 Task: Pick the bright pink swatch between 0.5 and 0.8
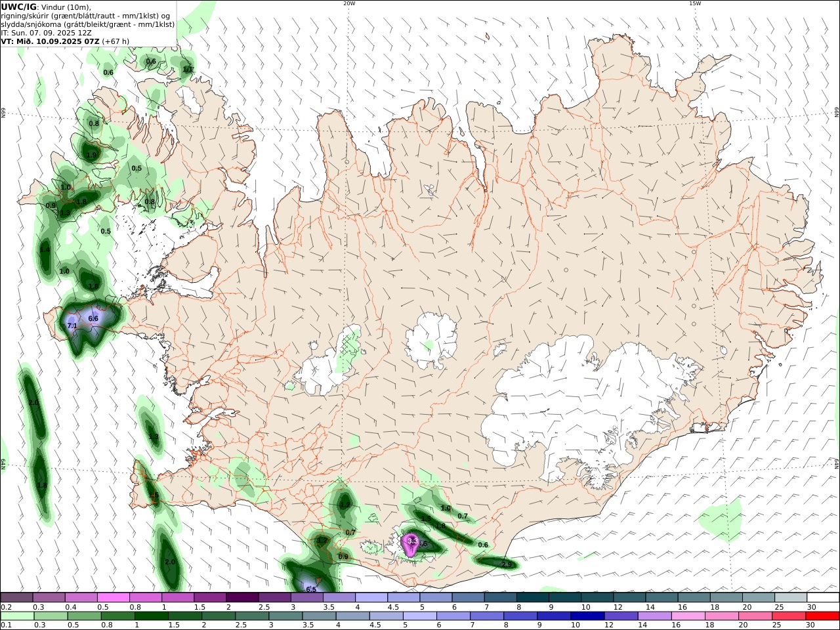113,597
